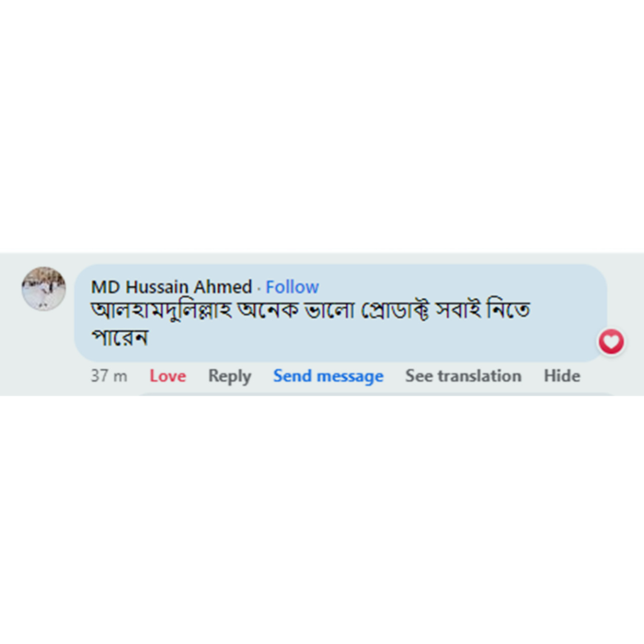The width and height of the screenshot is (644, 644).
Task: Click the word অনেক in the comment
Action: [x=269, y=312]
